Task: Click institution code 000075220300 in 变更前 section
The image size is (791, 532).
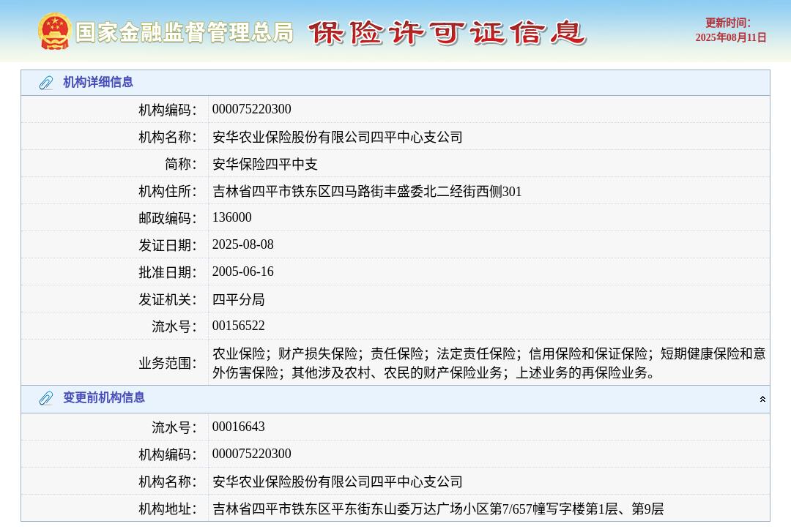Action: [x=251, y=454]
